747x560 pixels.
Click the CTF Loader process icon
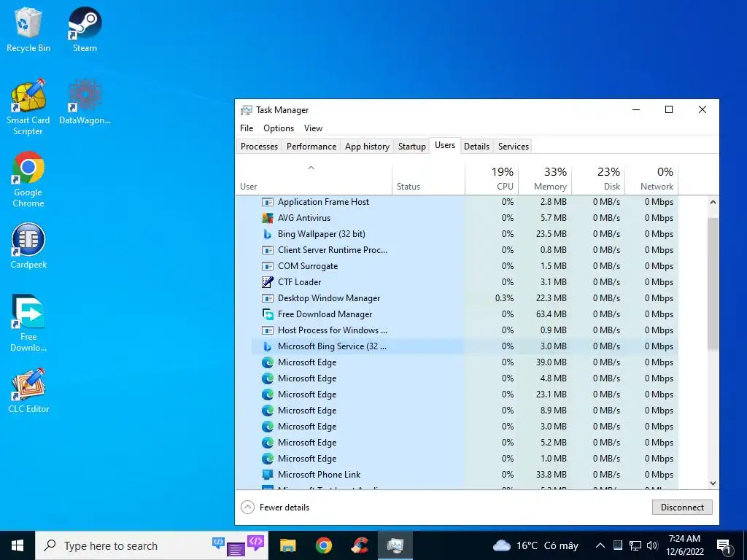(268, 282)
